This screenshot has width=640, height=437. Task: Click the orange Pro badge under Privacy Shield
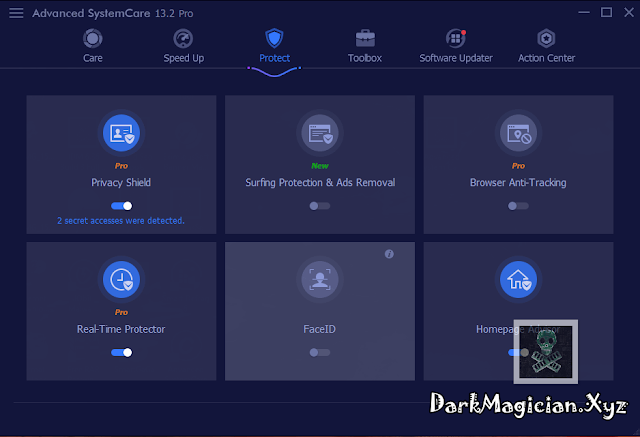click(x=121, y=166)
